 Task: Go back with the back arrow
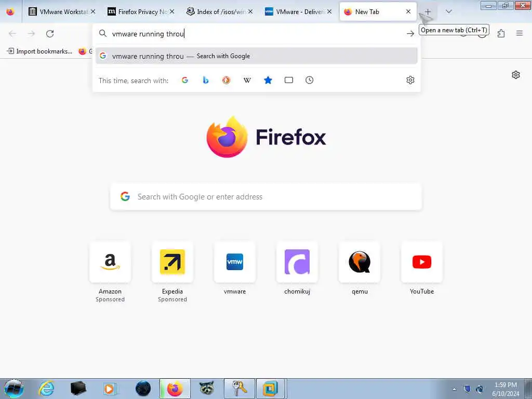[x=12, y=34]
